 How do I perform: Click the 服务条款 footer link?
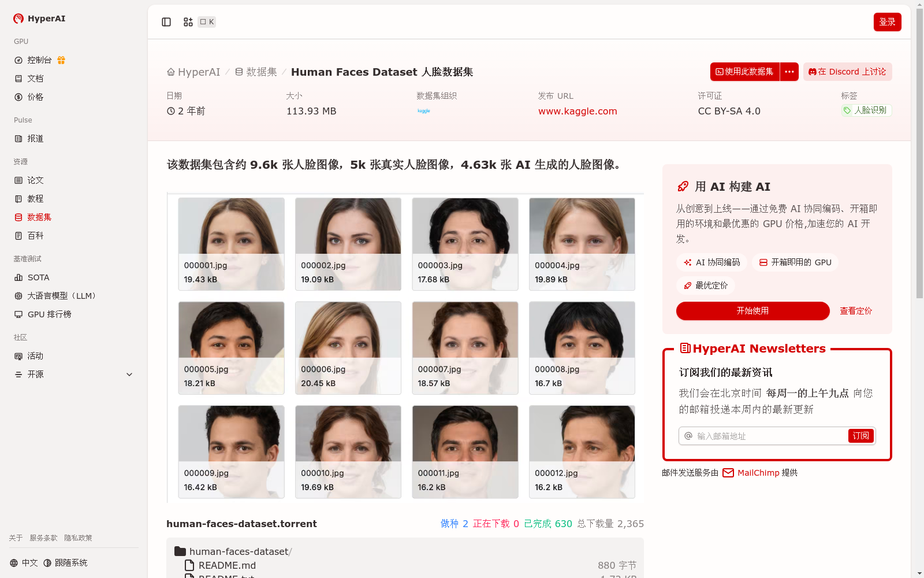(x=44, y=538)
